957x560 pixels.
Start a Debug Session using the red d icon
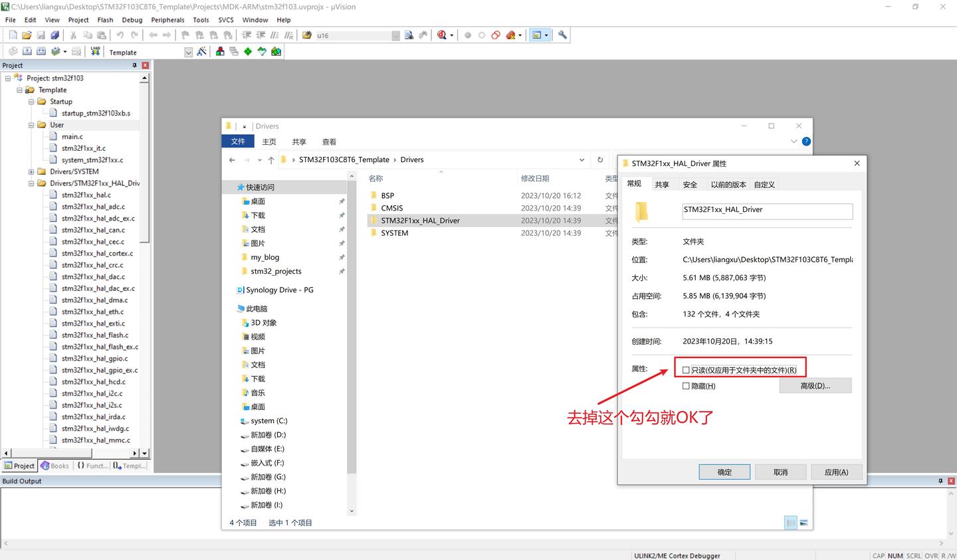(442, 35)
